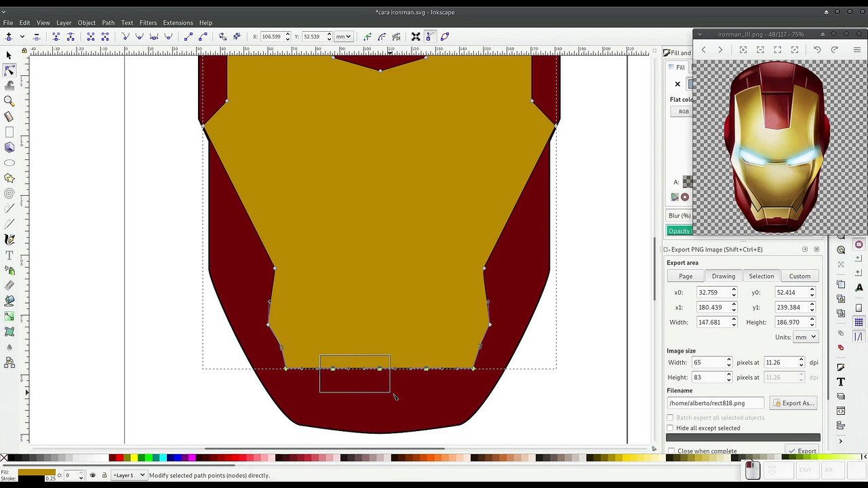Toggle layer lock icon in status bar
This screenshot has width=868, height=488.
[104, 475]
